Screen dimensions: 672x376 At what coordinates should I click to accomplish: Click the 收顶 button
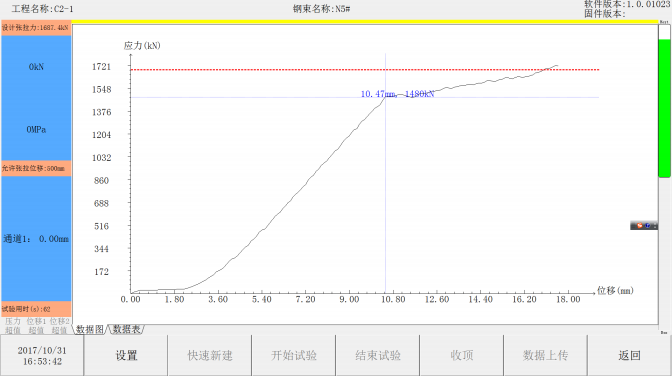tap(462, 355)
